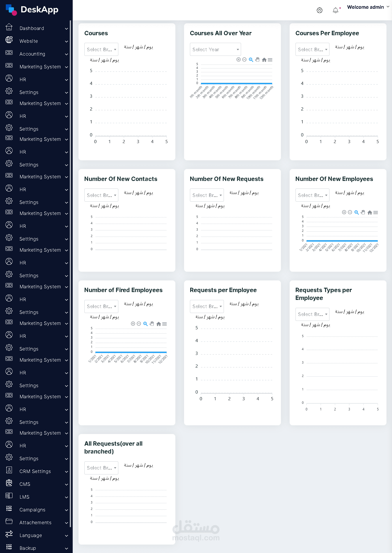Click the date field beside Select Branch in the All Requests card
Screen dimensions: 392x553
coord(138,465)
